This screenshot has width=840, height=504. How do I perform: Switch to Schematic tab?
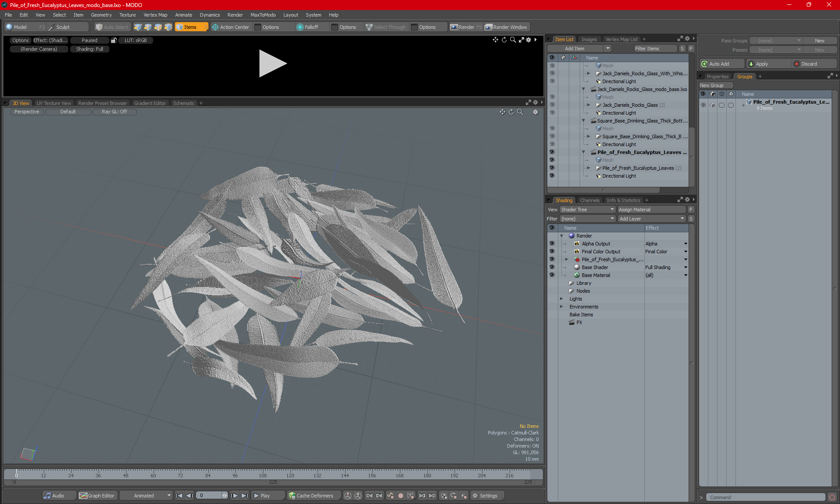coord(184,103)
